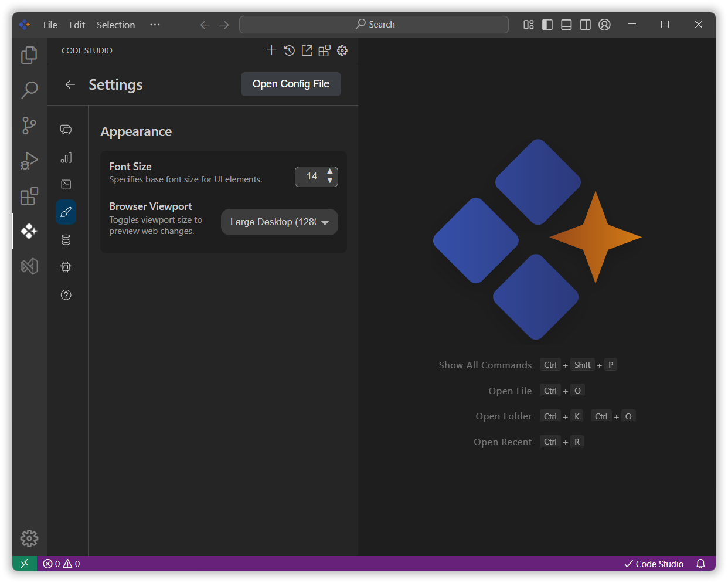
Task: Open the chat settings tab icon
Action: point(66,130)
